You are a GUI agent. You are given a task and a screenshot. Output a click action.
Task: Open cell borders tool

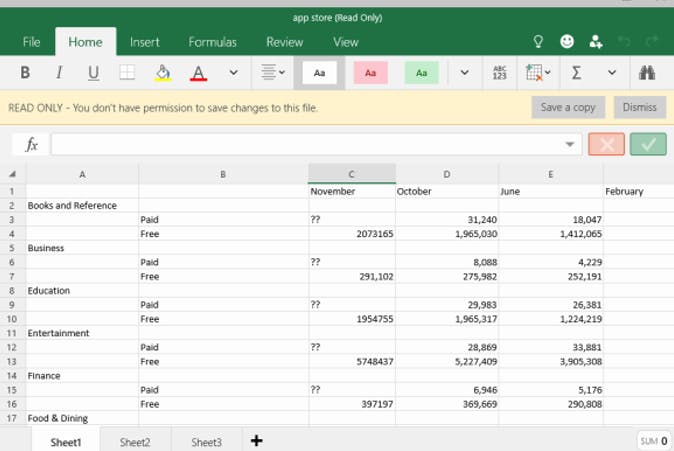(x=127, y=73)
